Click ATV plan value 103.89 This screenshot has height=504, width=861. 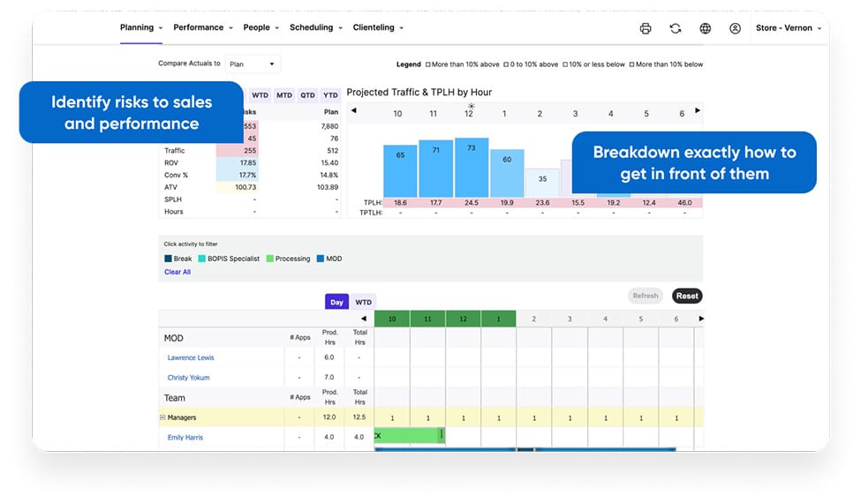click(x=328, y=187)
